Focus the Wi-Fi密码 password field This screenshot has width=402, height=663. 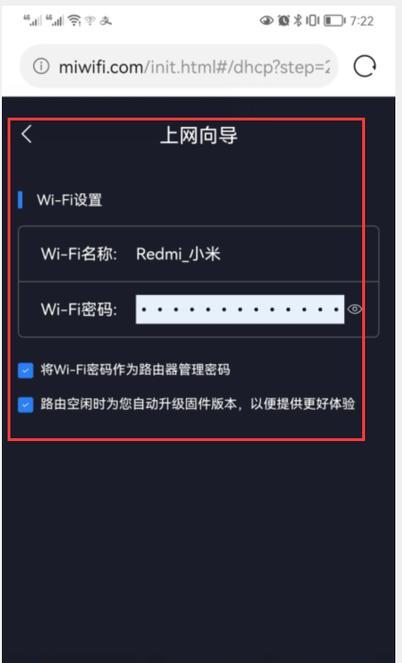(240, 309)
